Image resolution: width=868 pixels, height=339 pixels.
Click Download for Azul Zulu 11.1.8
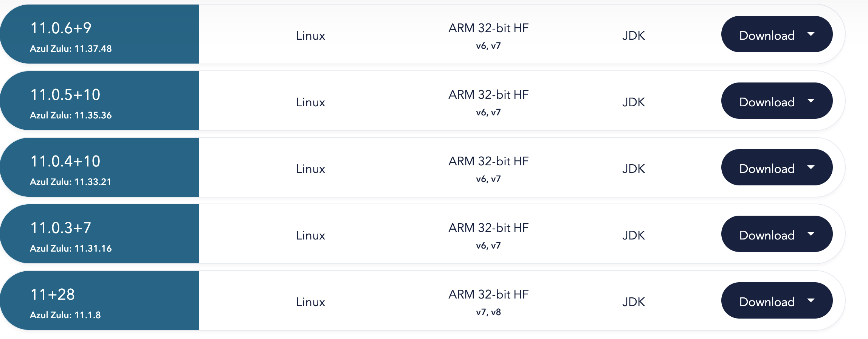[767, 302]
